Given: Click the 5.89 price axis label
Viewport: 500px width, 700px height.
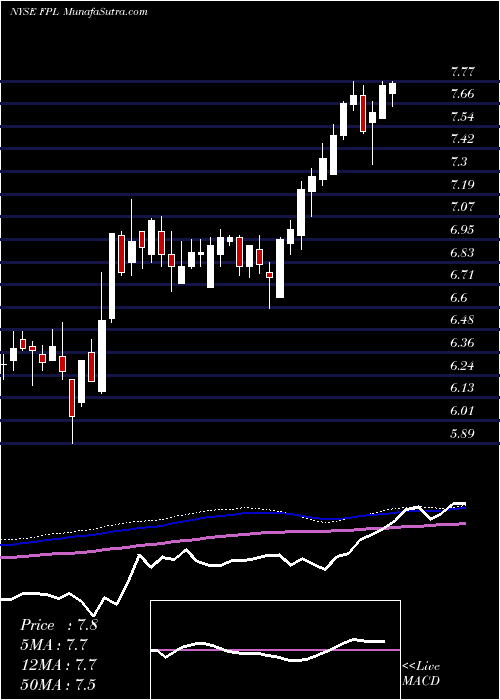Looking at the screenshot, I should coord(462,433).
